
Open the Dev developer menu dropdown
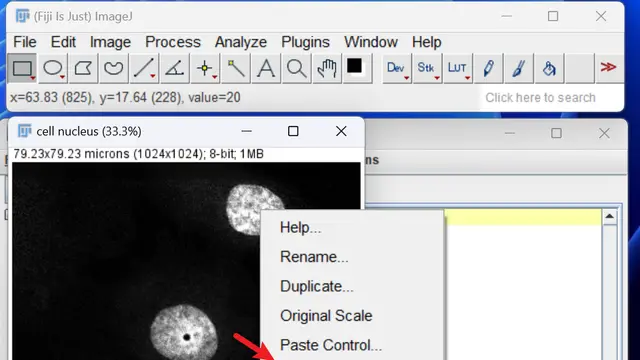[396, 68]
